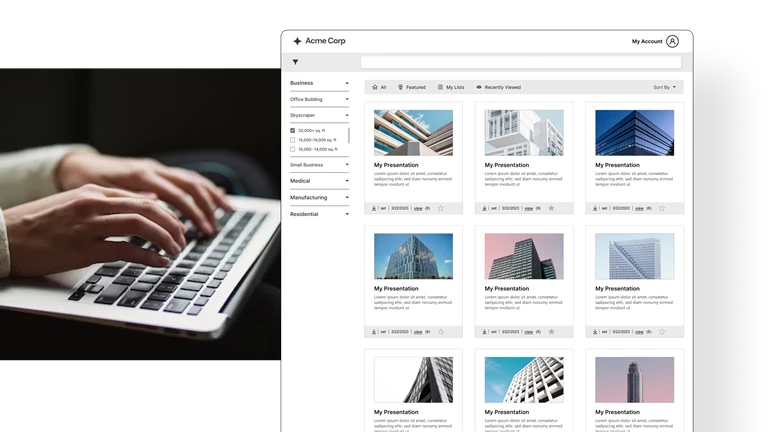This screenshot has height=432, width=768.
Task: Open the angled dark building on white thumbnail
Action: [x=413, y=380]
